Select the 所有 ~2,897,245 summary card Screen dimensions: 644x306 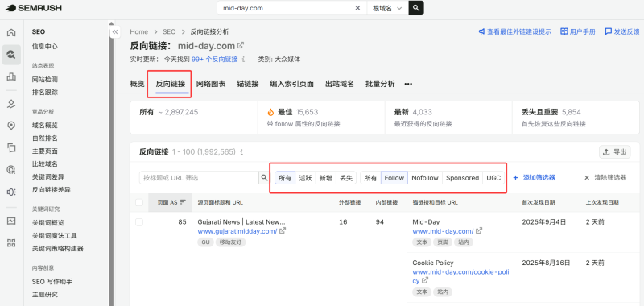(194, 117)
